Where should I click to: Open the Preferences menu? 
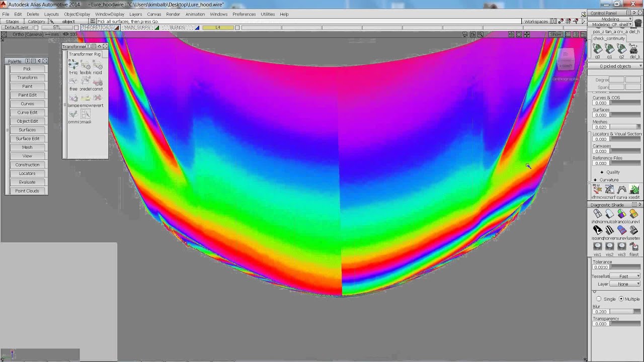[244, 14]
